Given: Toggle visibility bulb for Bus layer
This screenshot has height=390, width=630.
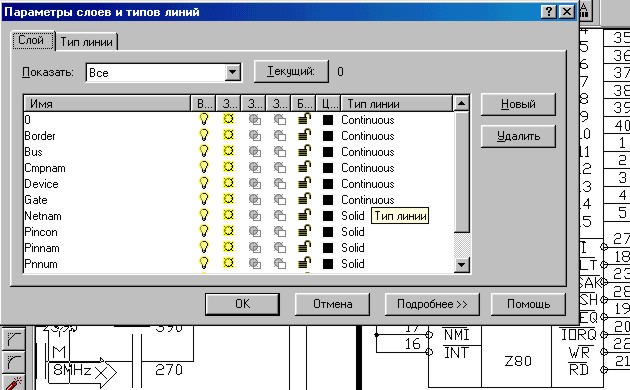Looking at the screenshot, I should (x=204, y=151).
